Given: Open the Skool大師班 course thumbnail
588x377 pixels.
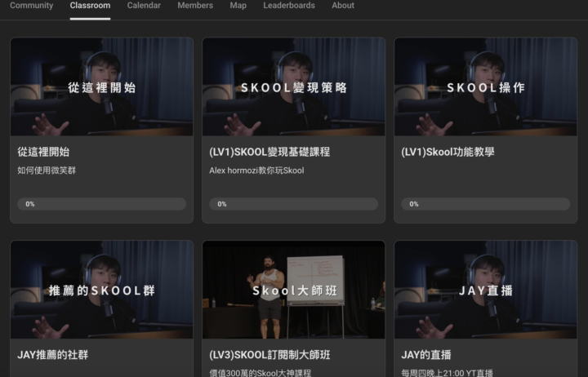Looking at the screenshot, I should (x=294, y=290).
